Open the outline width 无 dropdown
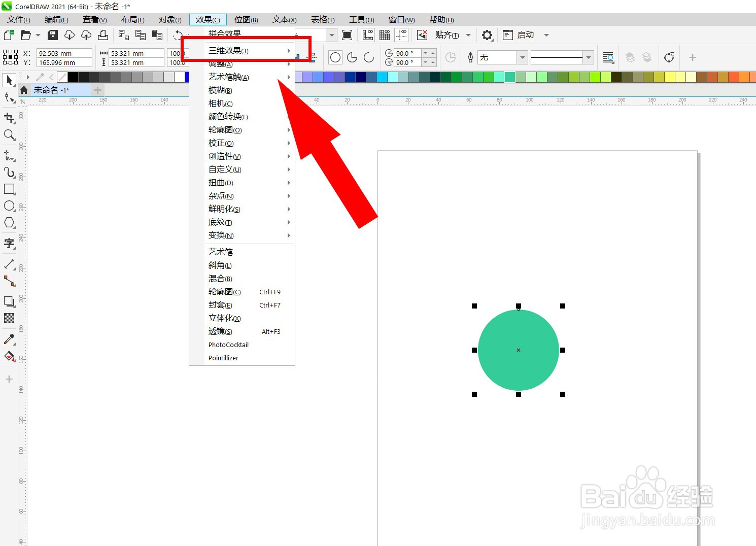The height and width of the screenshot is (546, 756). (522, 57)
